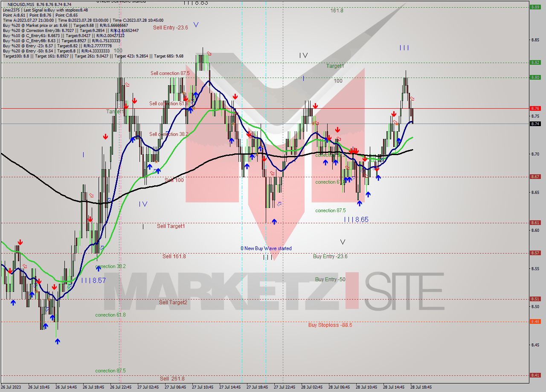Click the current price 8.74 tag

coord(535,124)
